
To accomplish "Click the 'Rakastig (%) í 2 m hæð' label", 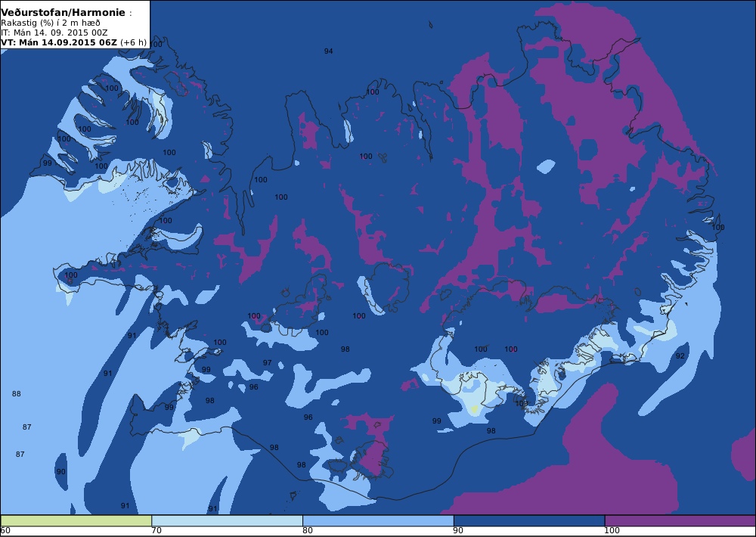I will (x=51, y=23).
